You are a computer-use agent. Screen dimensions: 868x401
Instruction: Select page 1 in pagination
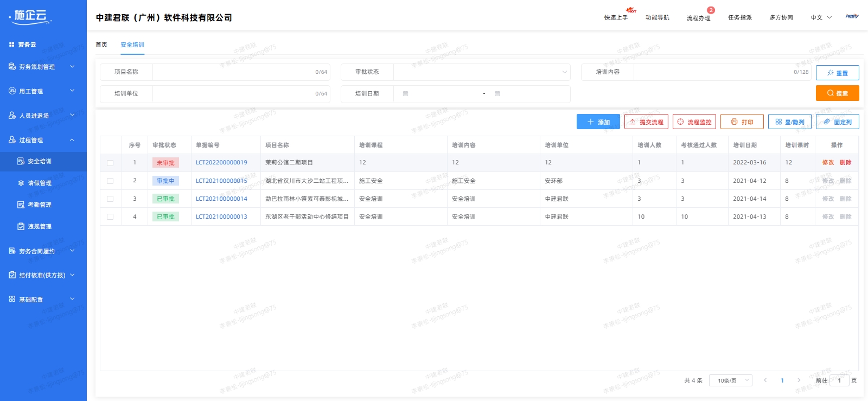click(782, 380)
